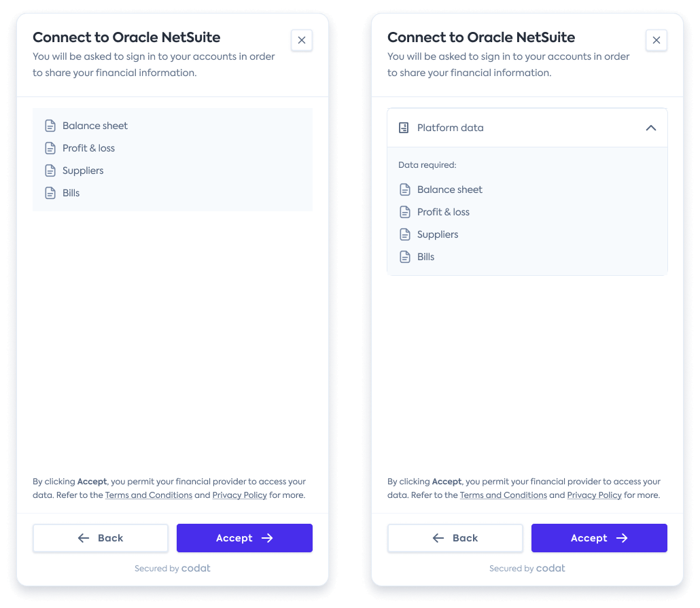Open Privacy Policy link in left dialog
Viewport: 700px width, 608px height.
[239, 495]
